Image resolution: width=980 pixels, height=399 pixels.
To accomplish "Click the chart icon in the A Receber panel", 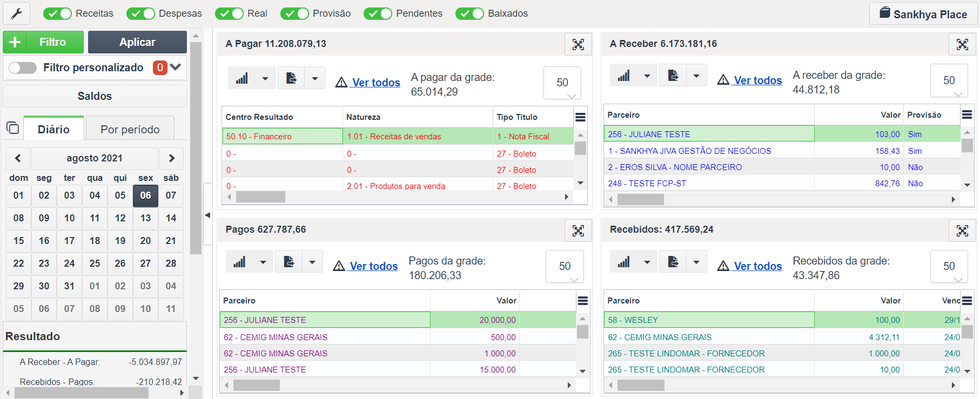I will [624, 76].
